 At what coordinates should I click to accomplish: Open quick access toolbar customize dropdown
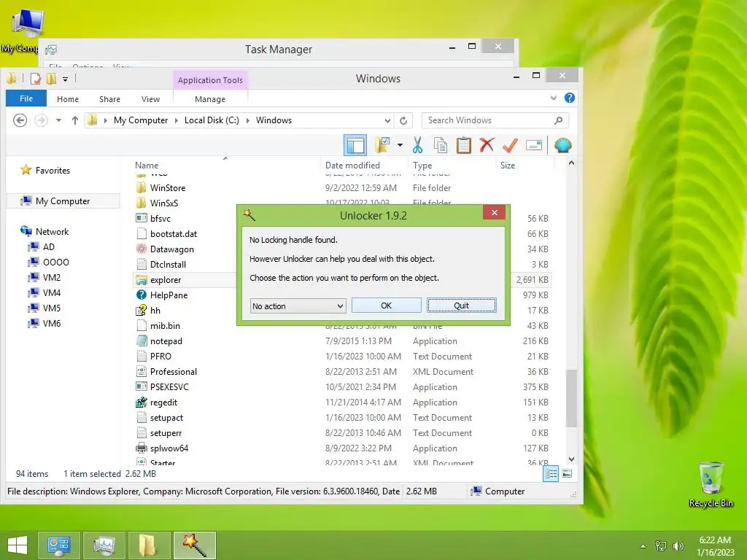65,79
